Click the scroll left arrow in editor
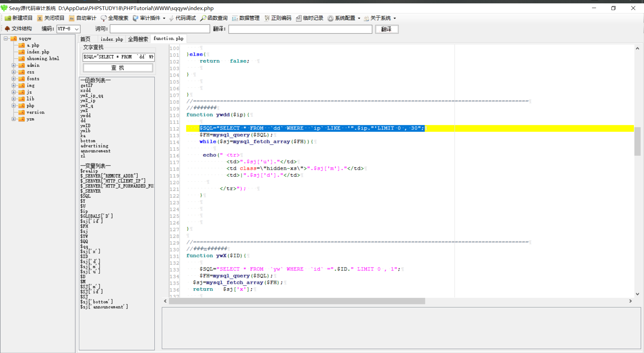 [x=165, y=301]
